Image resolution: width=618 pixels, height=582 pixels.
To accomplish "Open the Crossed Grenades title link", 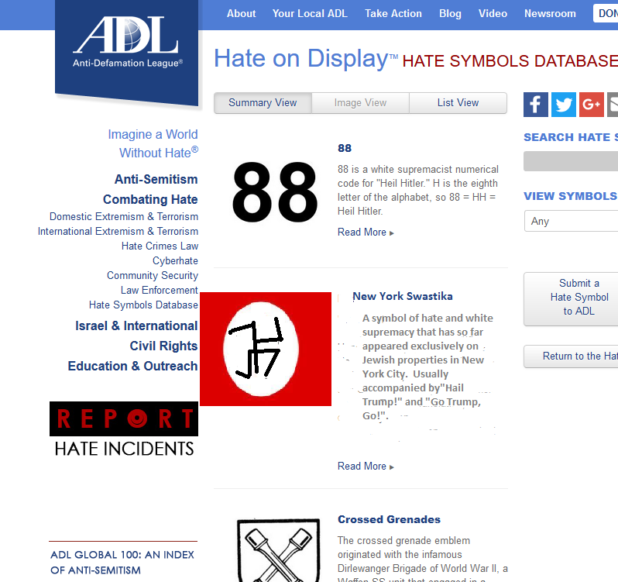I will (x=389, y=519).
